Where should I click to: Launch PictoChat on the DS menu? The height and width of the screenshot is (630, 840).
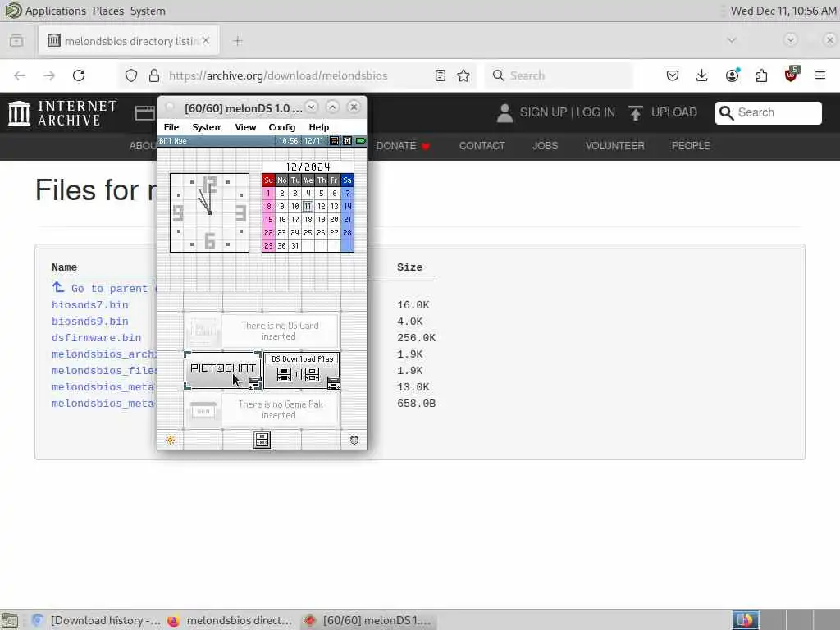pyautogui.click(x=223, y=370)
